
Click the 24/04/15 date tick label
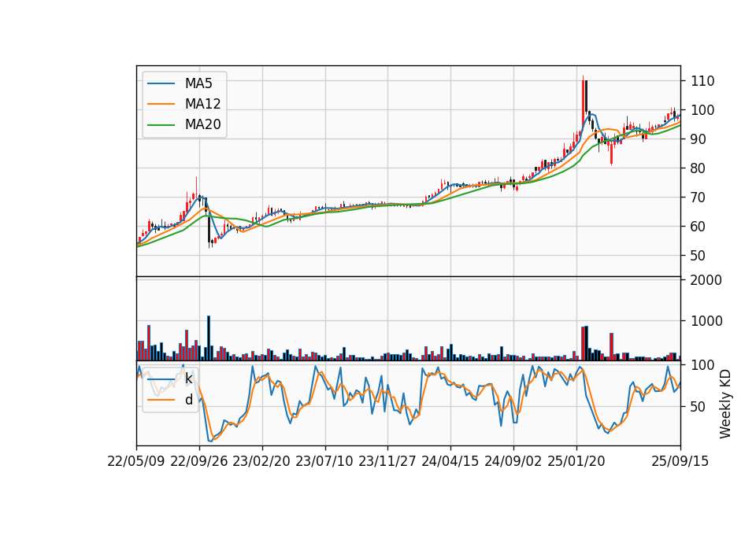[450, 461]
